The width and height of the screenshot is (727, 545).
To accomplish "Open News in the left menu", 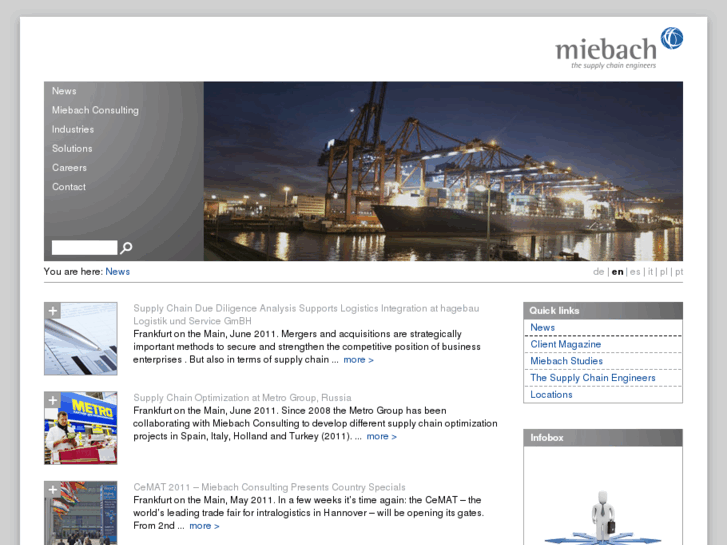I will 64,91.
